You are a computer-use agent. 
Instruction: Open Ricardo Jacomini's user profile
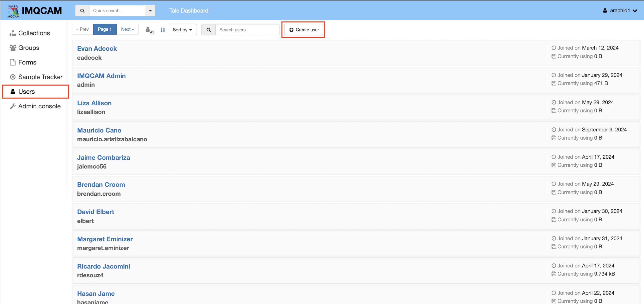coord(104,266)
